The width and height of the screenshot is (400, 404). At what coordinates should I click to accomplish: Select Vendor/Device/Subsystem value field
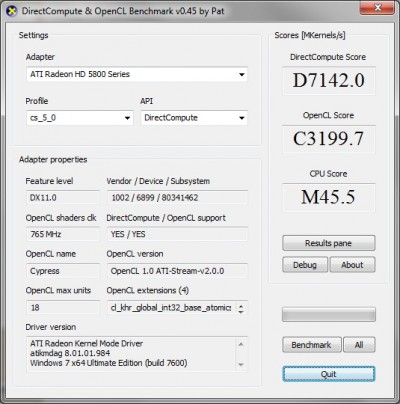coord(177,198)
